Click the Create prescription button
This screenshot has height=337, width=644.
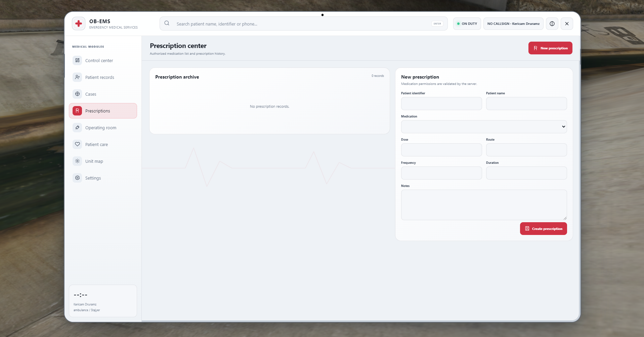point(543,229)
